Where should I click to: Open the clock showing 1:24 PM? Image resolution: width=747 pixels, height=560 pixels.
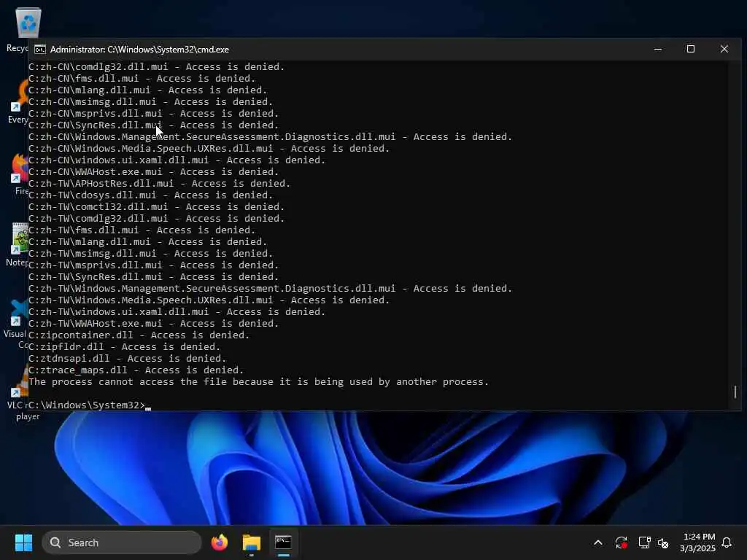click(698, 542)
